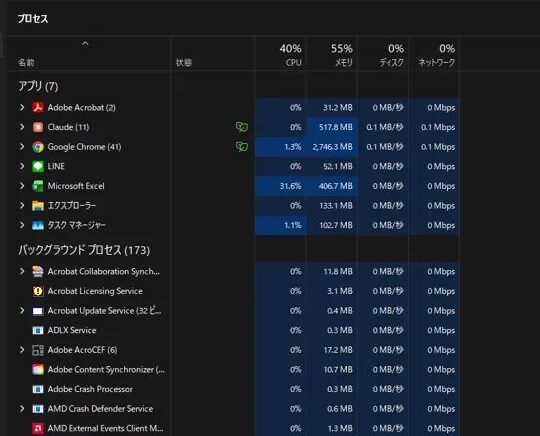Click the Adobe AcroCEF icon

(38, 350)
